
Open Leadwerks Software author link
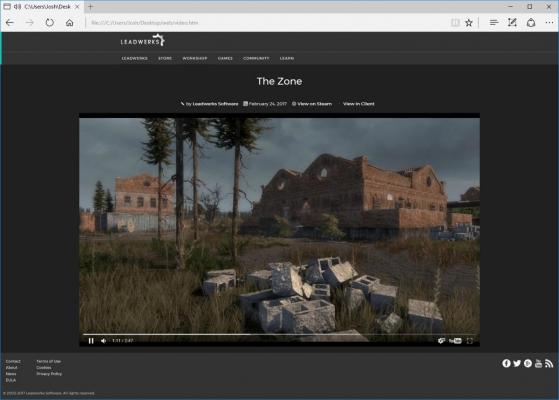pyautogui.click(x=215, y=104)
